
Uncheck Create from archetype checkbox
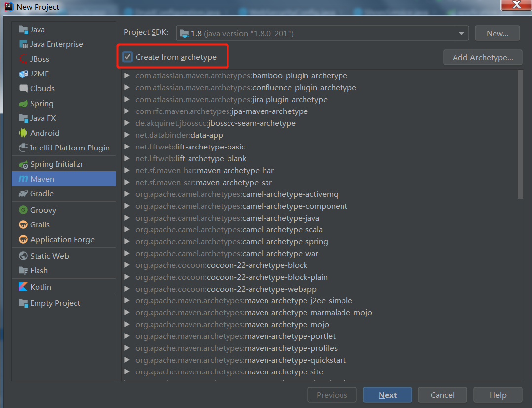point(127,57)
